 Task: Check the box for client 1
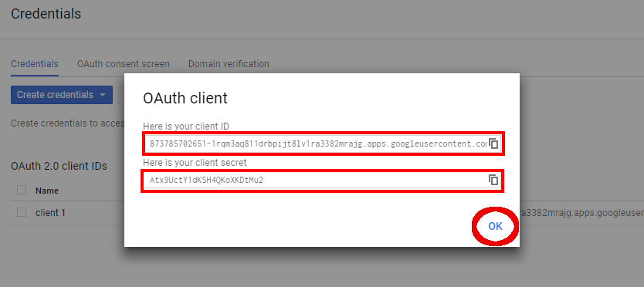coord(22,213)
